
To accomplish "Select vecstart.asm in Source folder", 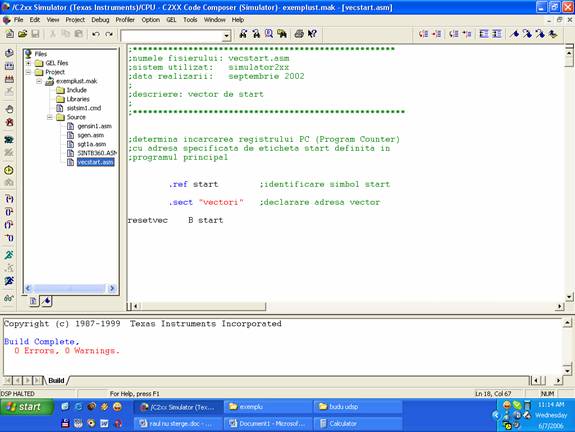I will (95, 162).
